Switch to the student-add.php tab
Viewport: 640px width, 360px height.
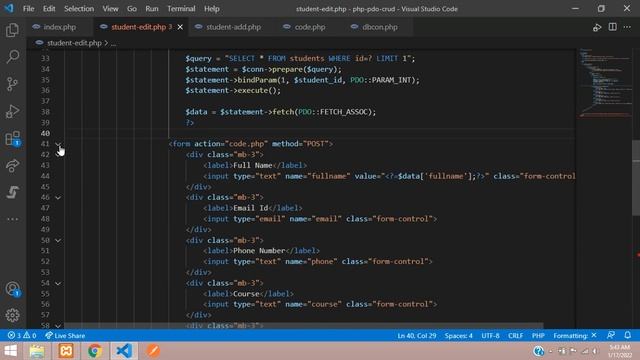(233, 27)
